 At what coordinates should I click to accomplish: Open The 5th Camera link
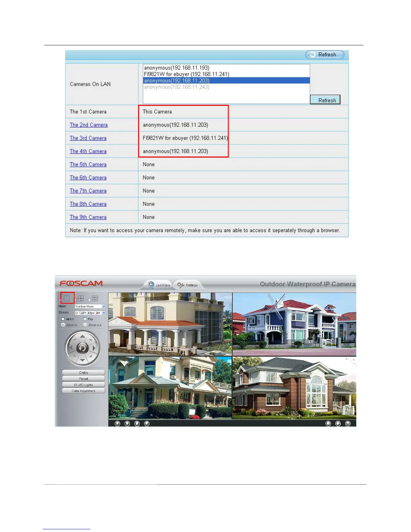pyautogui.click(x=88, y=164)
